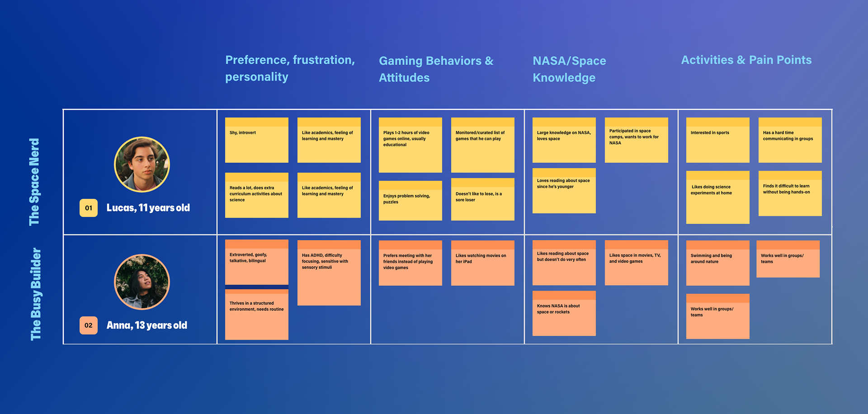868x414 pixels.
Task: Select 'Has a hard time communicating' note
Action: (x=790, y=140)
